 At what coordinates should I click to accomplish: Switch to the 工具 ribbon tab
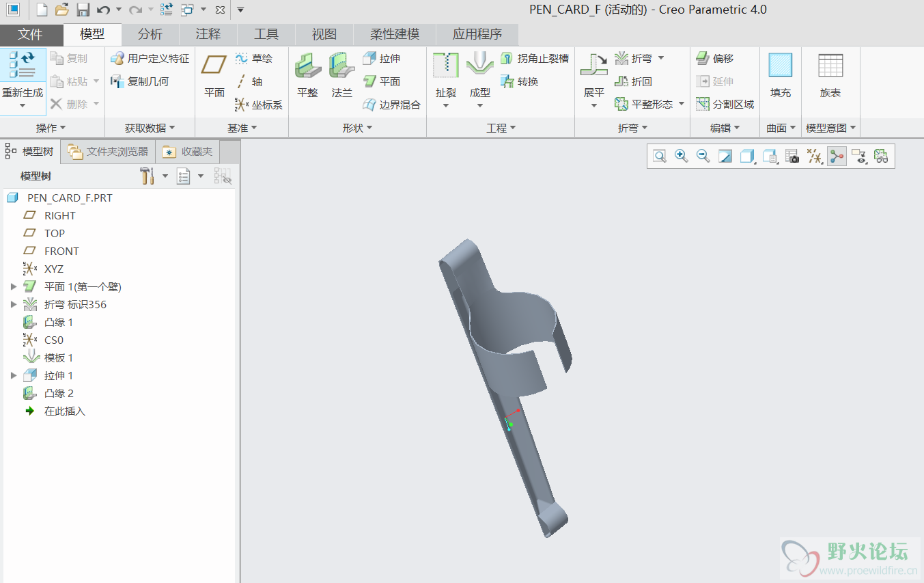pyautogui.click(x=266, y=34)
